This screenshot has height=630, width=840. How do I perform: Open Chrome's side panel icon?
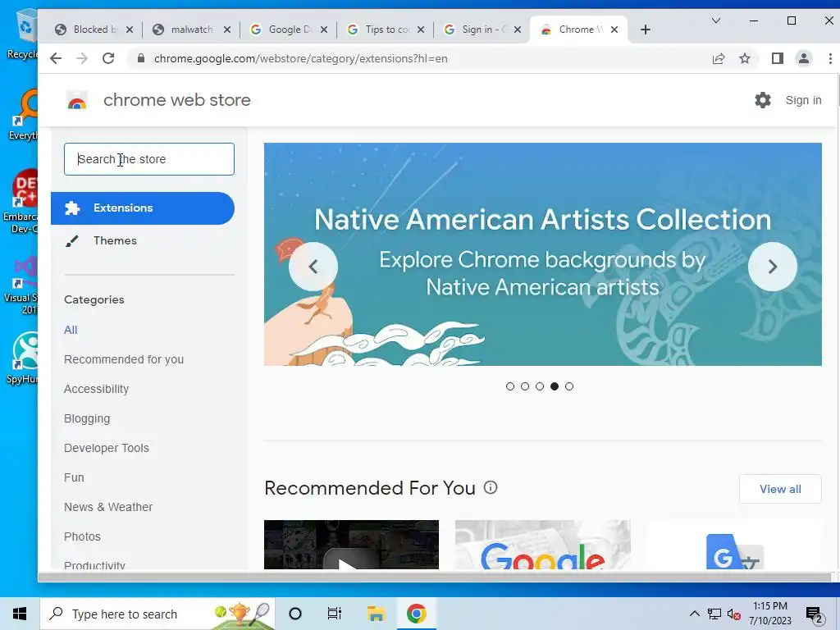coord(778,58)
